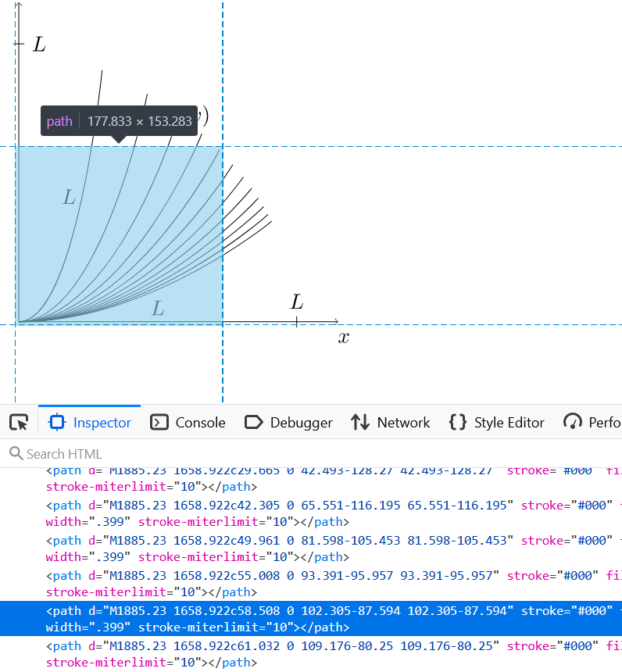Open the Style Editor tab
622x672 pixels.
pos(496,423)
